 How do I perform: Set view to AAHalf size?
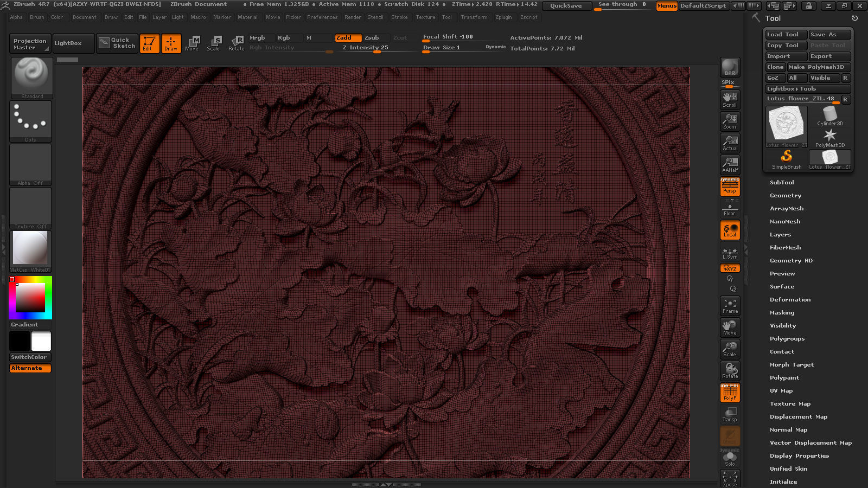[x=730, y=164]
